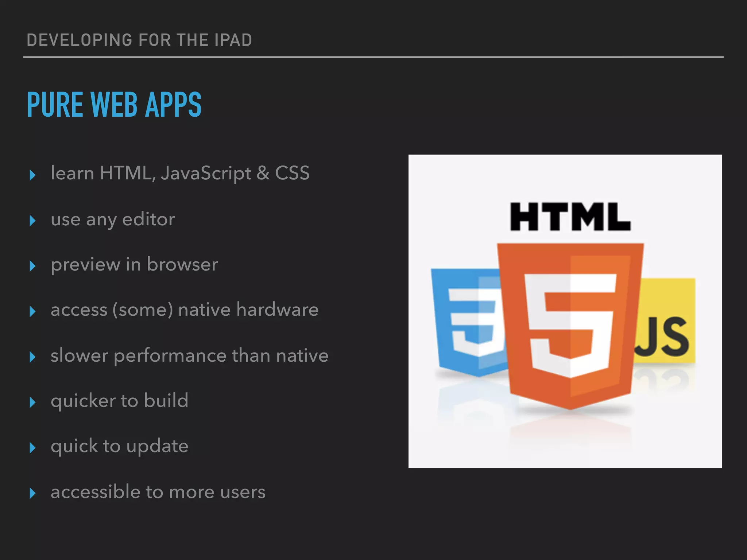747x560 pixels.
Task: Click the black 'HTML' wordmark in image
Action: tap(570, 217)
